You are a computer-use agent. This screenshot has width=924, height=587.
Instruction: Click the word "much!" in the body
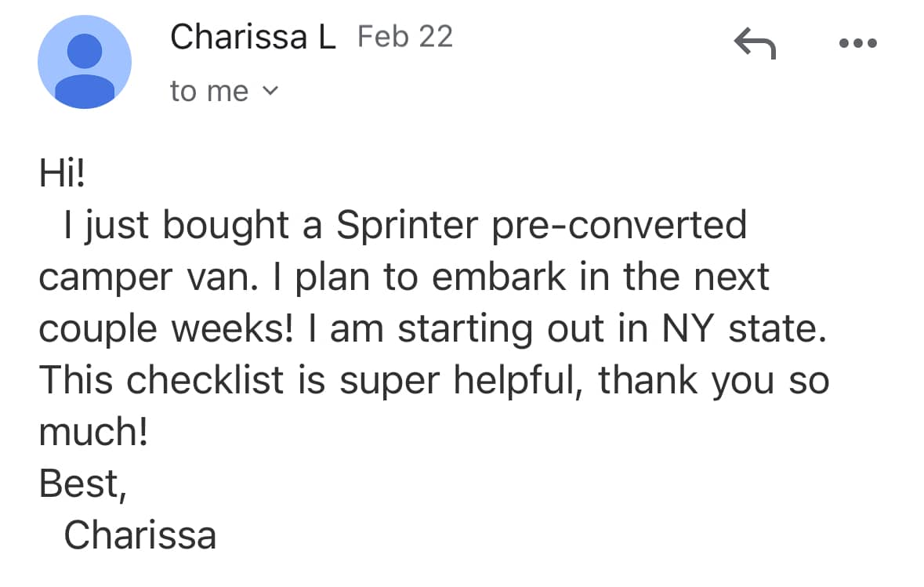point(93,433)
